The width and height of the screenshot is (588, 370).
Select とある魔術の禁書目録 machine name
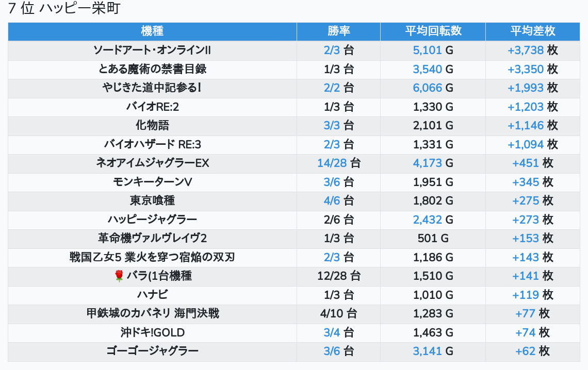tap(152, 69)
